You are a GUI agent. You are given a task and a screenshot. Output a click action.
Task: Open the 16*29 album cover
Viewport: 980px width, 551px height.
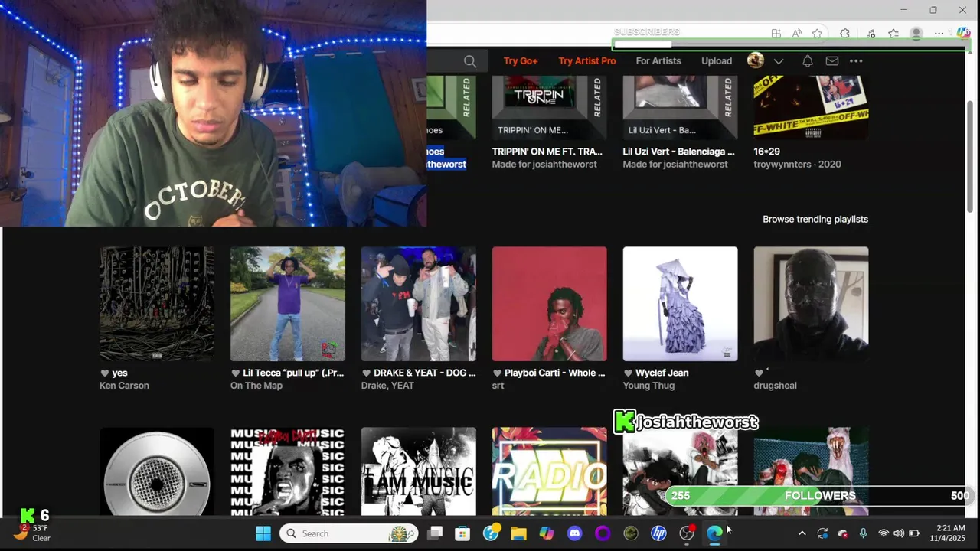[x=811, y=107]
